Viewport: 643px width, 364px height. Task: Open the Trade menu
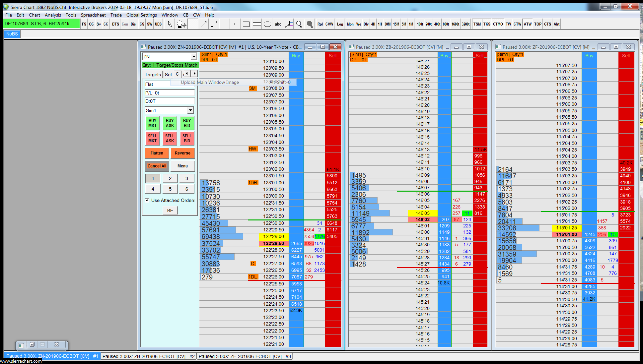(x=116, y=15)
